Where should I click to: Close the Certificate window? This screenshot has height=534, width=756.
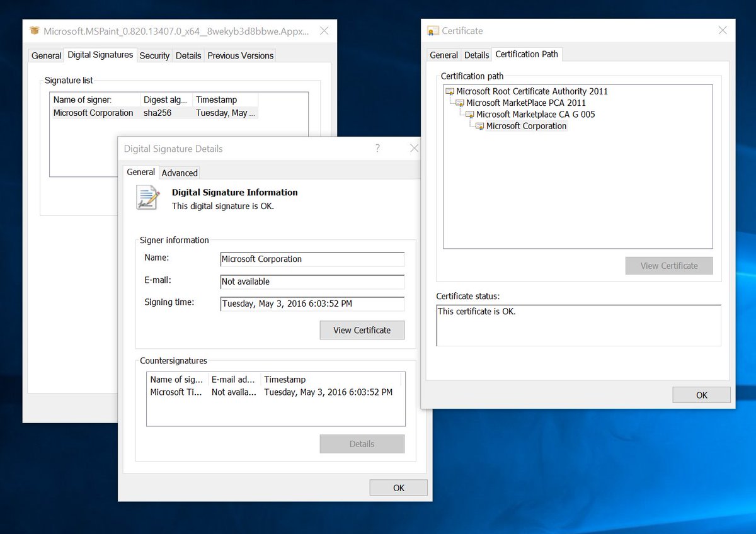723,30
